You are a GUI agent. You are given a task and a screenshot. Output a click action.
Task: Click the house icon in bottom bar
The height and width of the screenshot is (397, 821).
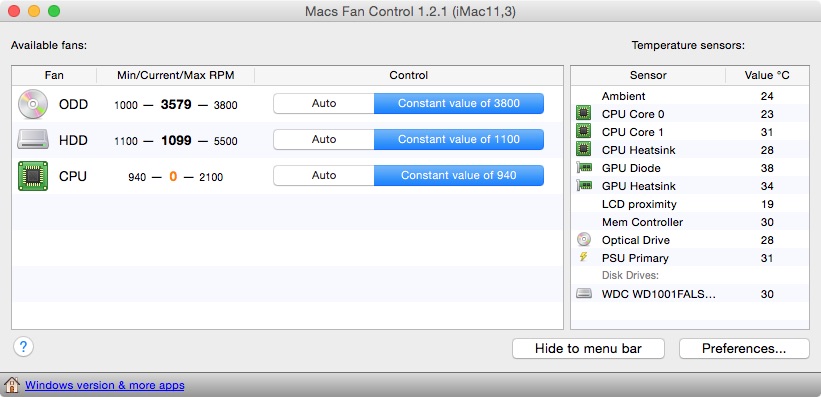(x=12, y=385)
